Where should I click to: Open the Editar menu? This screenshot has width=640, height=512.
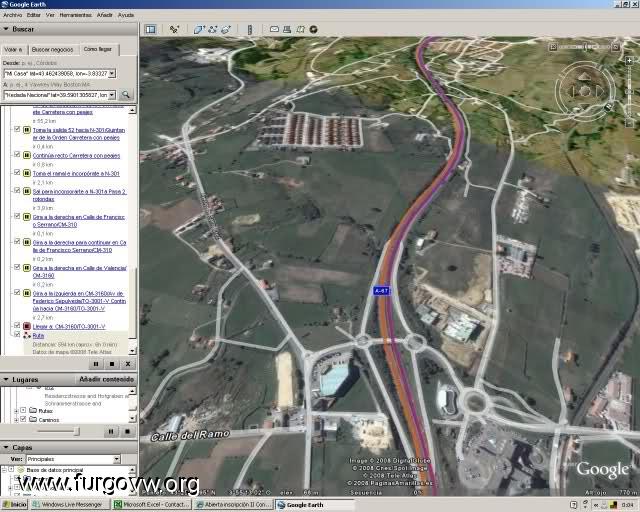click(34, 15)
